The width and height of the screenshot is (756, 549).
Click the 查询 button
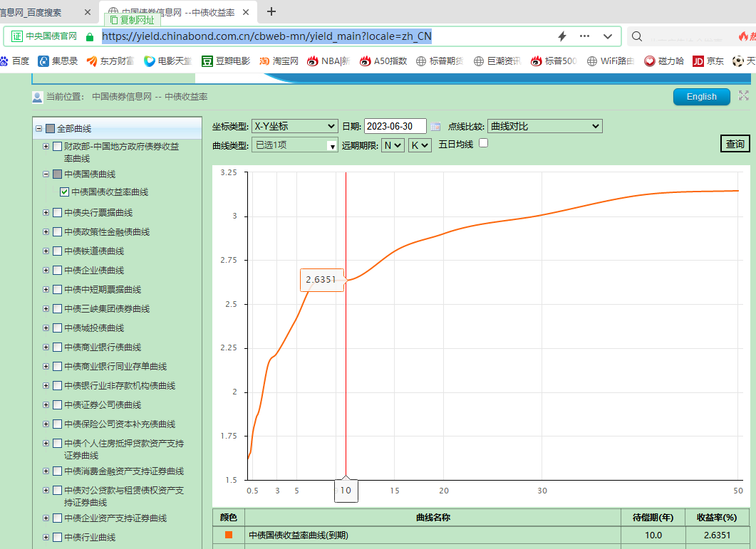click(735, 144)
